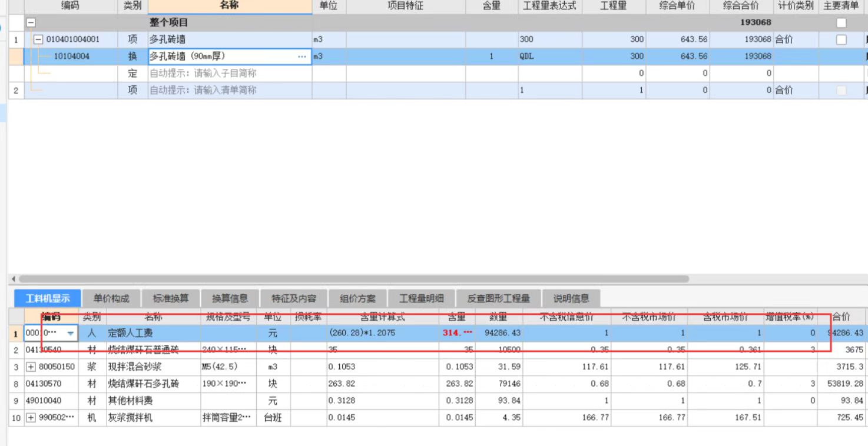Click the 3715.3 total cell
Screen dimensions: 868x446
(842, 367)
